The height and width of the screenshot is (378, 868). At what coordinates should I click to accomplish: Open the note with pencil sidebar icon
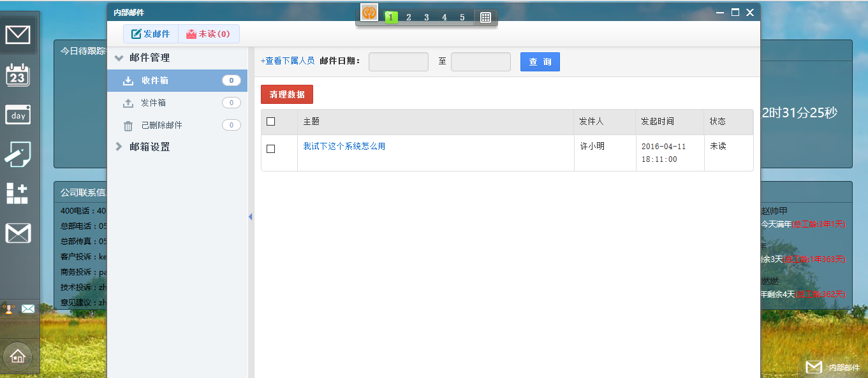[x=18, y=154]
